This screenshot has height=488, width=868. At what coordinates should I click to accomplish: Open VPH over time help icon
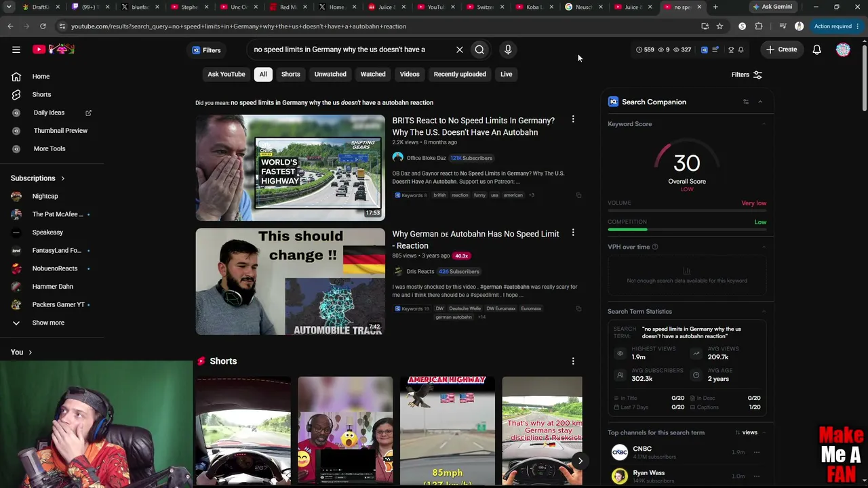point(654,247)
